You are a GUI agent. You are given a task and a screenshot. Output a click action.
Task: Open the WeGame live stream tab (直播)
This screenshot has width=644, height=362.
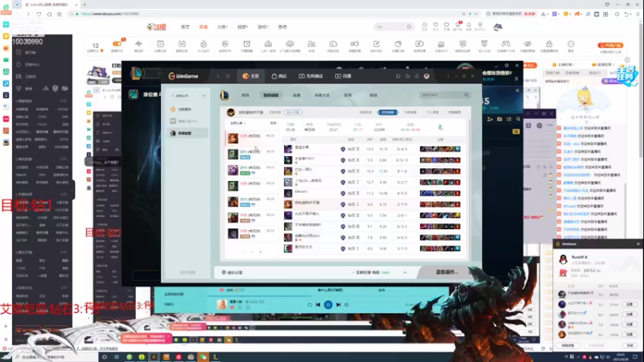(x=344, y=76)
